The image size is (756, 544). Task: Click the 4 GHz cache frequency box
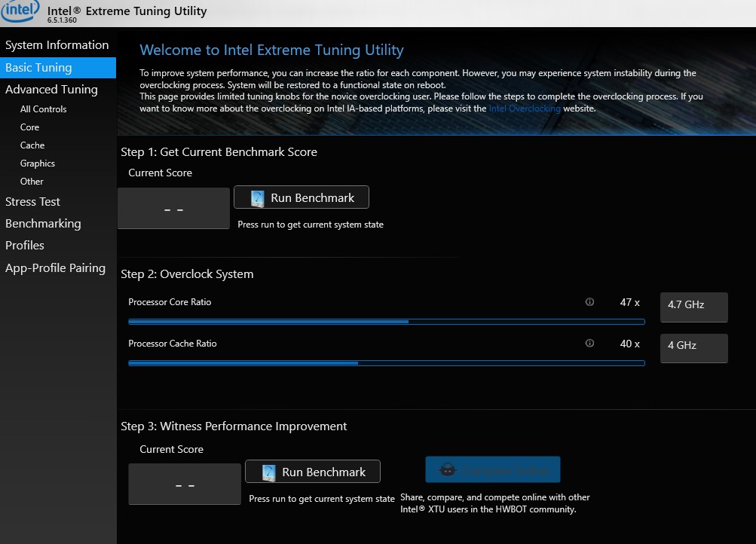point(693,348)
